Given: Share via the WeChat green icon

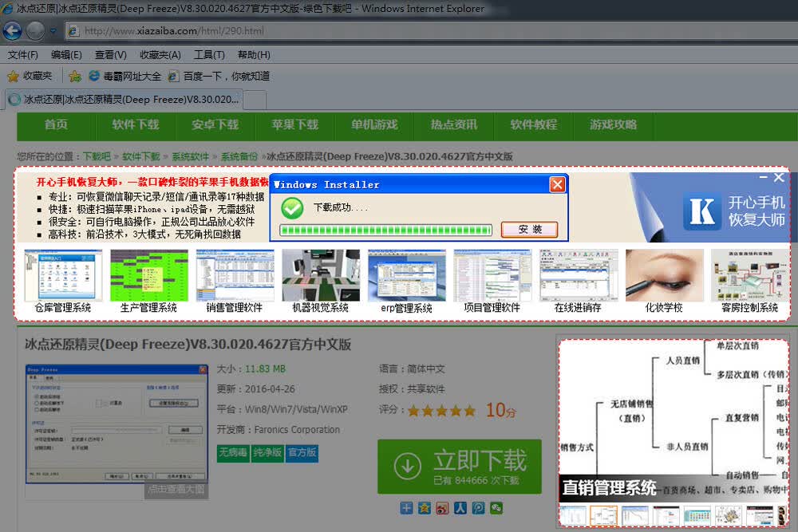Looking at the screenshot, I should pos(496,507).
